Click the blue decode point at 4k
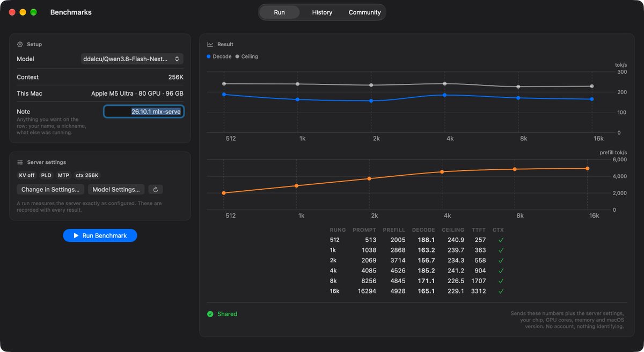This screenshot has height=352, width=644. coord(444,95)
